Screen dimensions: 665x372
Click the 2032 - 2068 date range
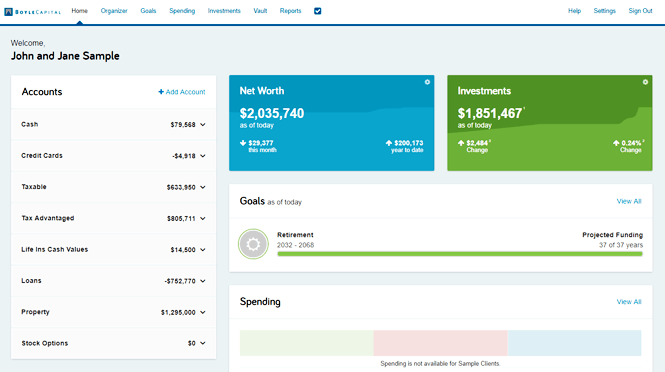296,245
